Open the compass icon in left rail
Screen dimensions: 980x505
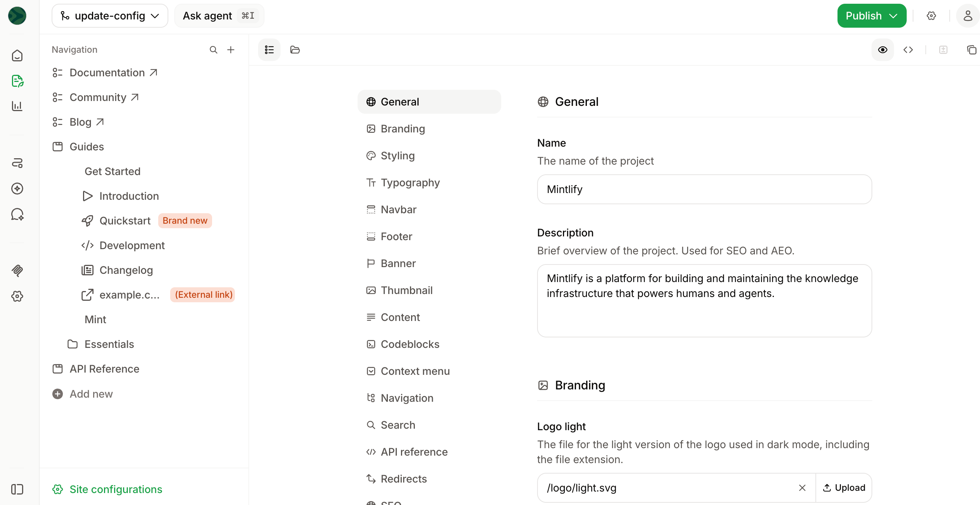point(17,189)
